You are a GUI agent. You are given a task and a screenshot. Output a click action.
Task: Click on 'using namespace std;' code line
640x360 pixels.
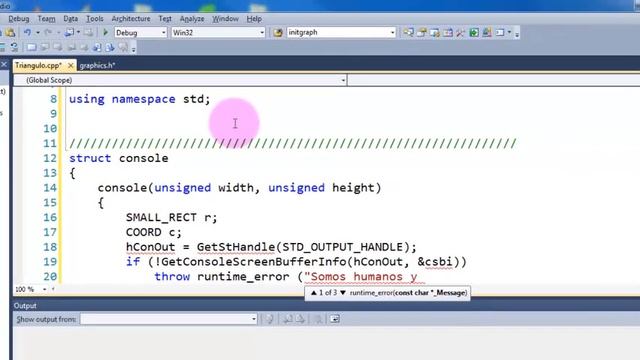tap(140, 99)
